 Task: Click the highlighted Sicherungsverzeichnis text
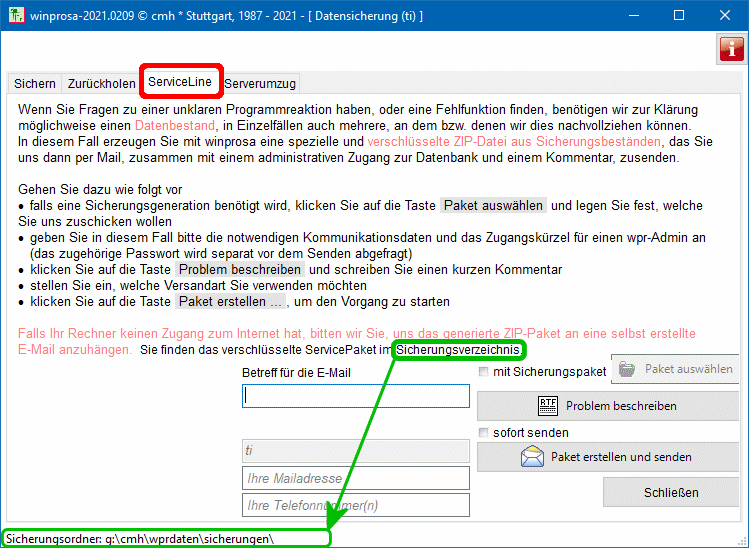(458, 350)
